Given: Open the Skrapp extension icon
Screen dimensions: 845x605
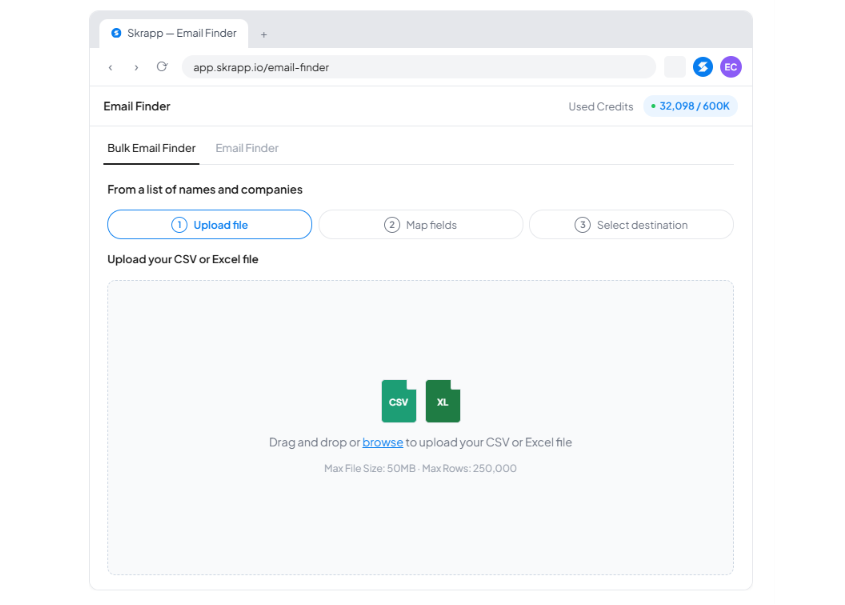Looking at the screenshot, I should click(x=703, y=67).
